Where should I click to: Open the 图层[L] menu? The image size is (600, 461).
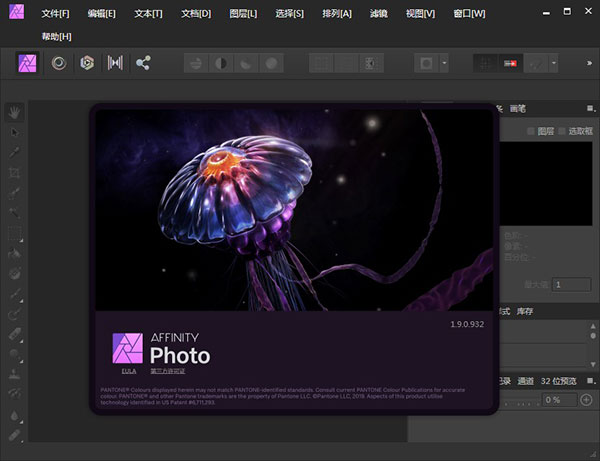(243, 14)
